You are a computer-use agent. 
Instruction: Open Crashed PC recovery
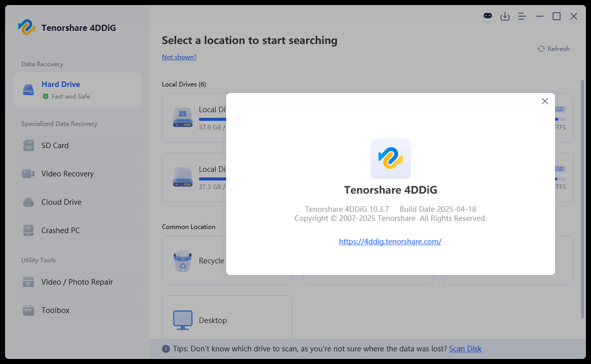pos(77,231)
